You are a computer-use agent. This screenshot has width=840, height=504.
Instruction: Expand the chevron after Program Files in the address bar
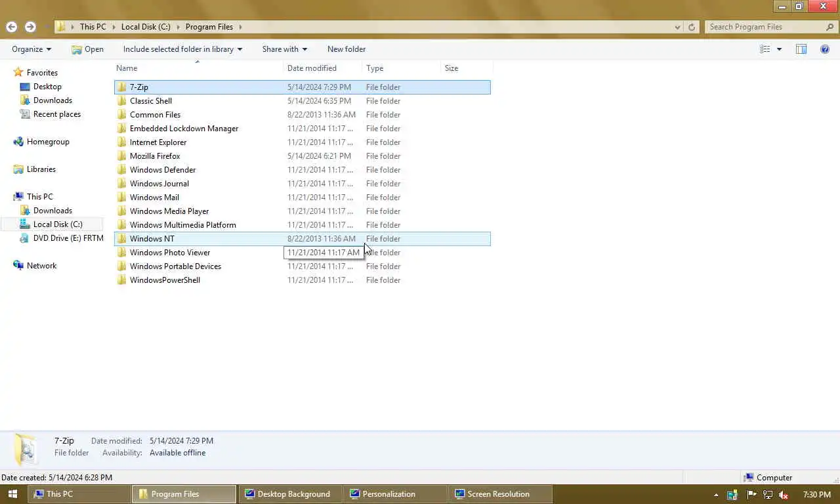click(240, 27)
